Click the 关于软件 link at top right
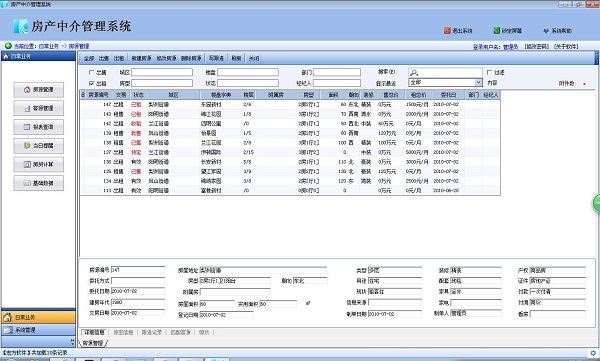This screenshot has width=600, height=361. tap(566, 46)
